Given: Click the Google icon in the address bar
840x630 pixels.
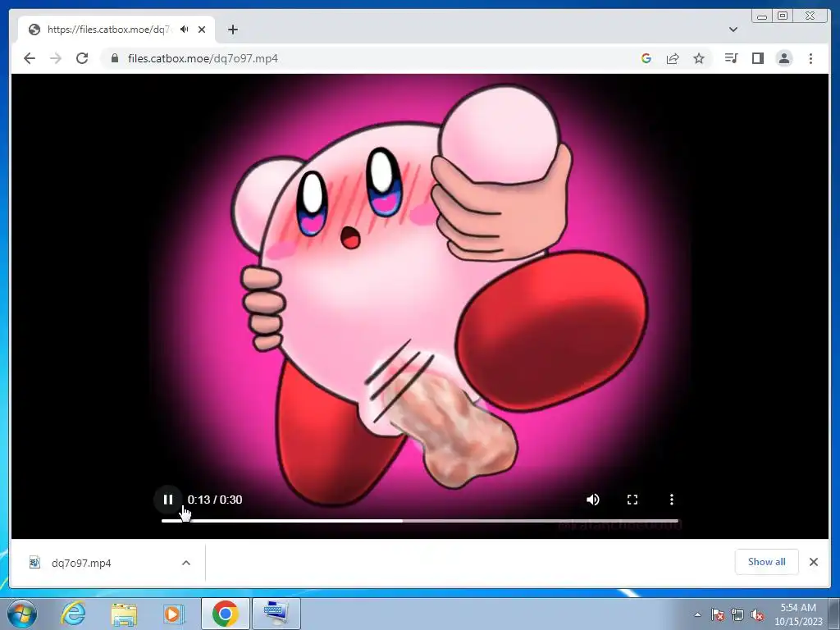Looking at the screenshot, I should click(x=646, y=58).
